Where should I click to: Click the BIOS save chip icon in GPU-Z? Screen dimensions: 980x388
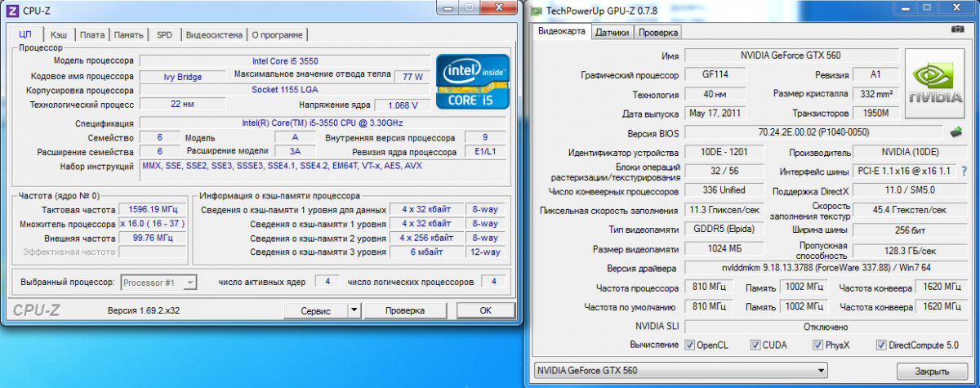[956, 132]
